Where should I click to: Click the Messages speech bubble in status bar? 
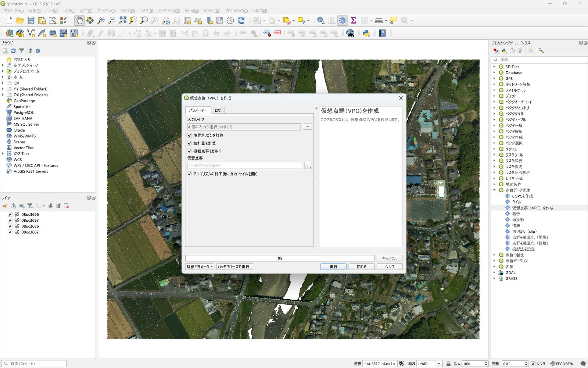[583, 364]
